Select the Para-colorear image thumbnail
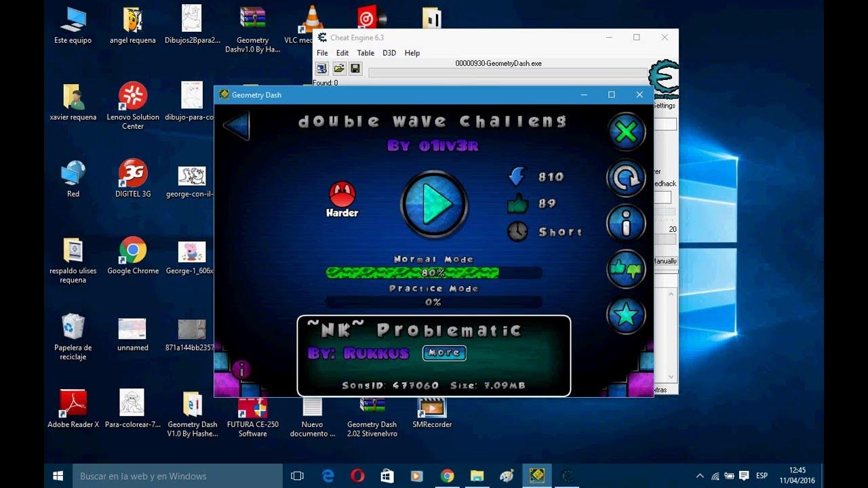The width and height of the screenshot is (868, 488). point(132,409)
